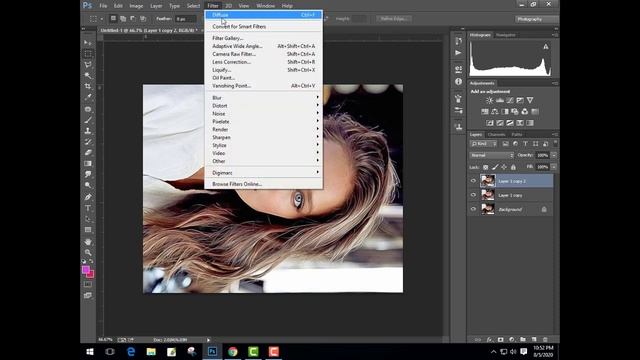The height and width of the screenshot is (360, 640).
Task: Open the Windows Start menu
Action: tap(90, 352)
